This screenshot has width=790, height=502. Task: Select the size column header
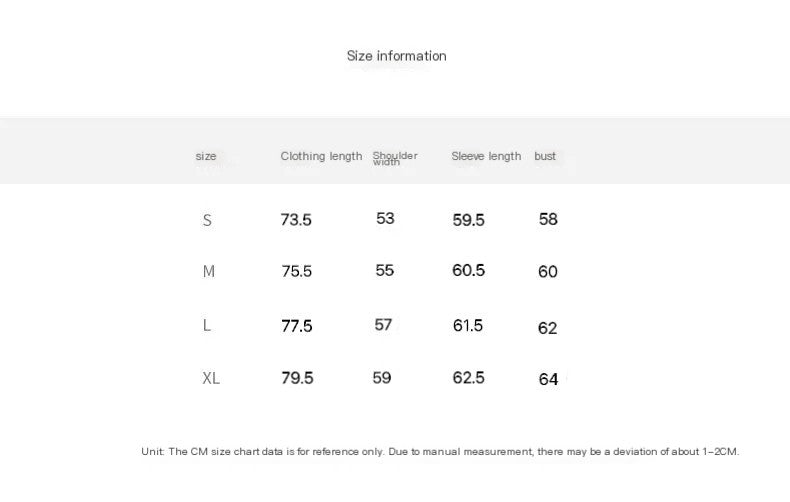click(206, 156)
